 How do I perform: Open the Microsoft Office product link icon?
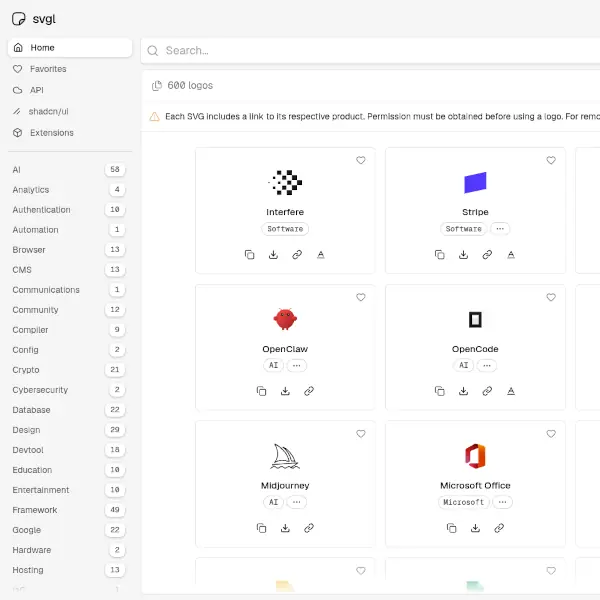[x=499, y=528]
